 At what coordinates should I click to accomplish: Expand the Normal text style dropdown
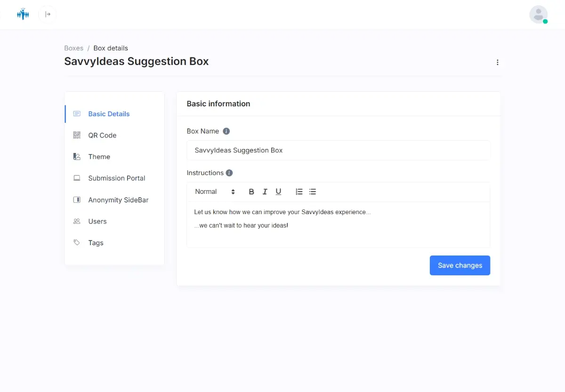pos(215,192)
